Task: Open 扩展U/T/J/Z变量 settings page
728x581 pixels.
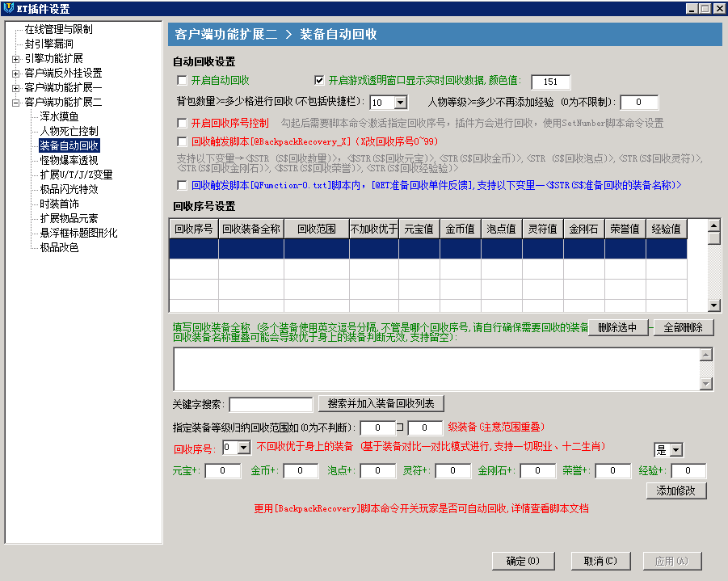Action: pyautogui.click(x=76, y=175)
